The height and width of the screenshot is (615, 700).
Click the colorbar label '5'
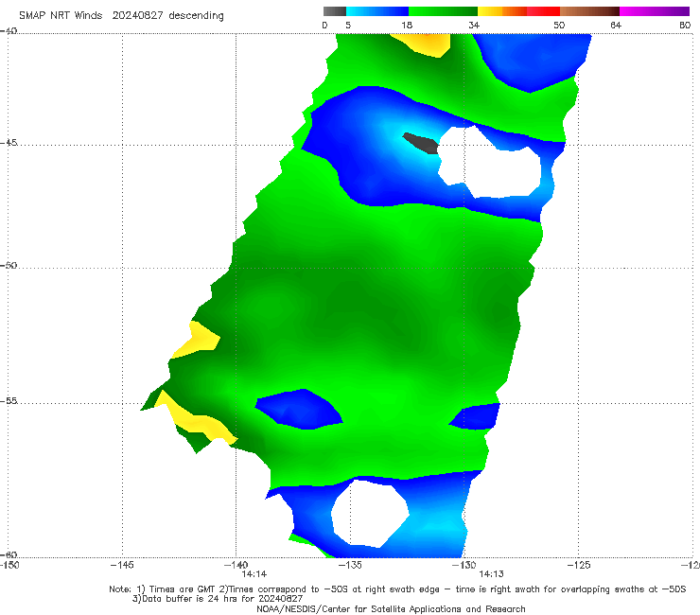pyautogui.click(x=348, y=25)
